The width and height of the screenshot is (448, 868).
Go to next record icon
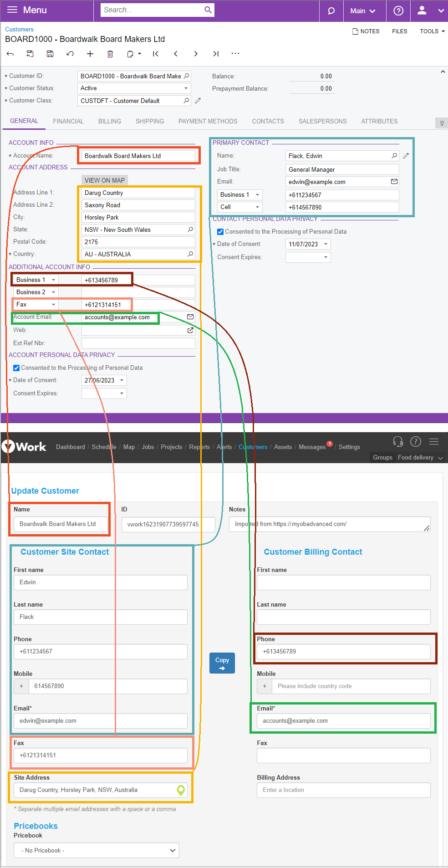[x=196, y=54]
